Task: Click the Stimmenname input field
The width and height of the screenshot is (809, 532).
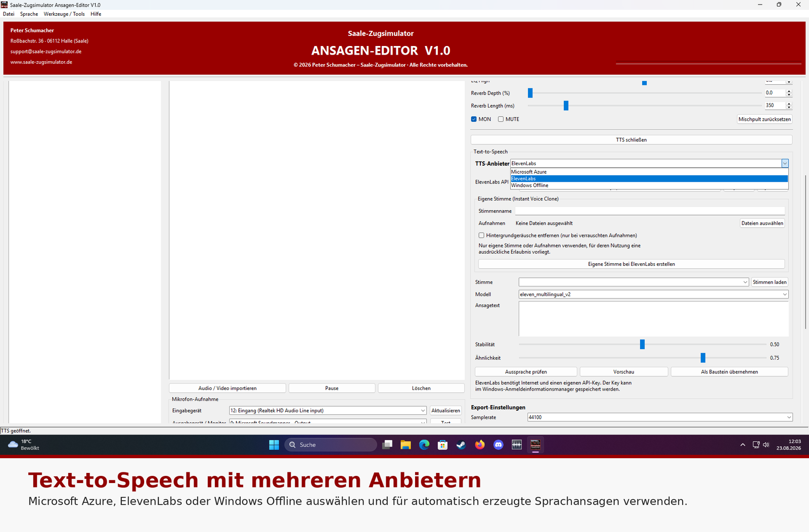Action: tap(650, 211)
